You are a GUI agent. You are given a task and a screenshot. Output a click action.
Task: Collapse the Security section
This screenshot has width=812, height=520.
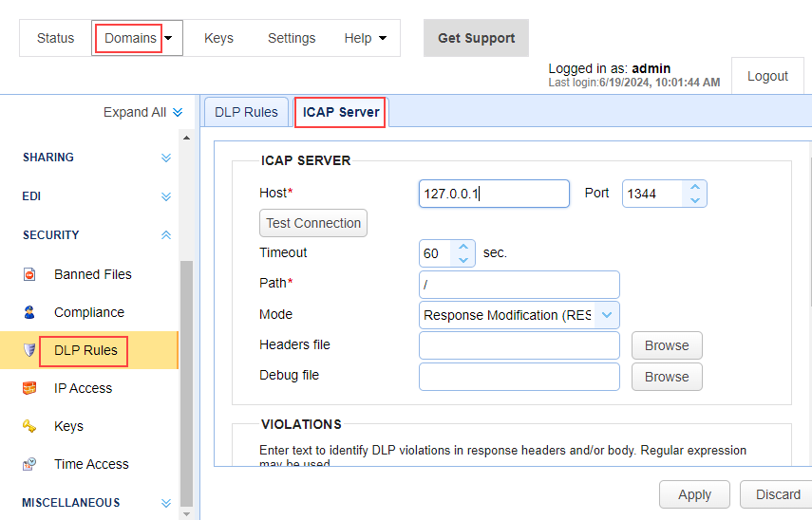point(166,234)
